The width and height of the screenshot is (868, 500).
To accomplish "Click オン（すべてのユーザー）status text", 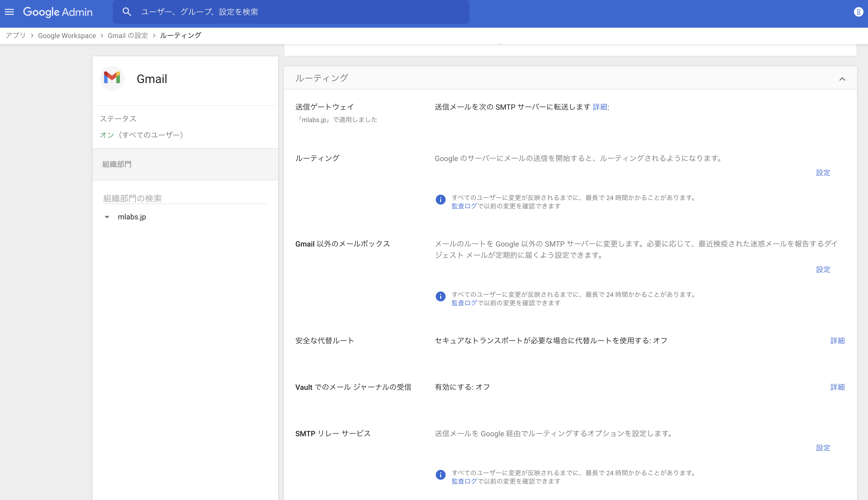I will (142, 135).
